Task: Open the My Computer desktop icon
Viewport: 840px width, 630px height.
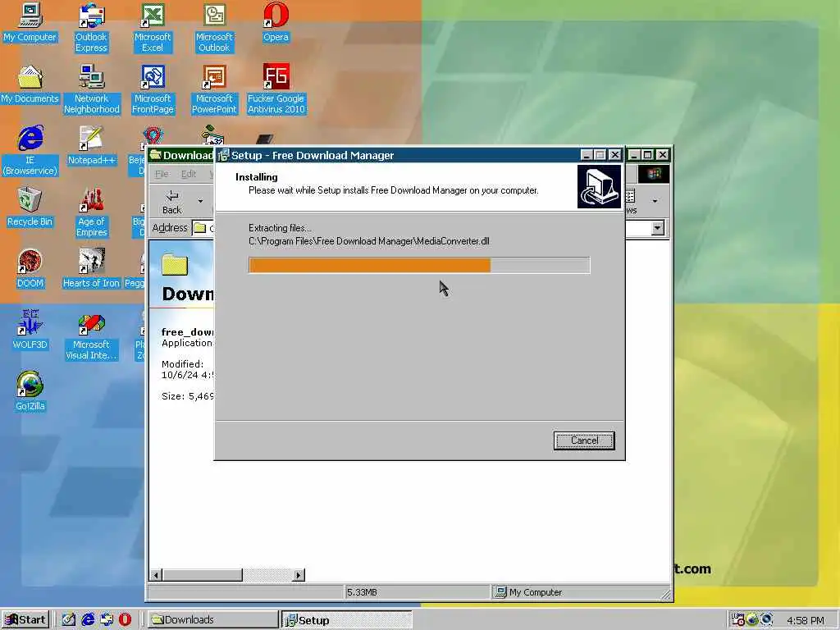Action: point(30,22)
